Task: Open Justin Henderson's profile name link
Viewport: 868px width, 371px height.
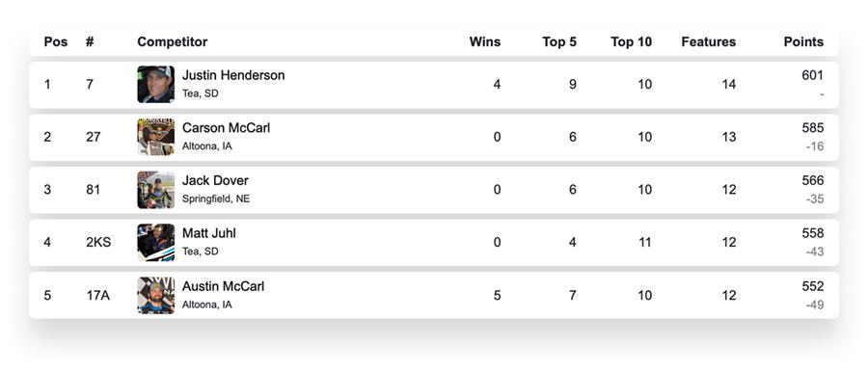Action: [233, 75]
